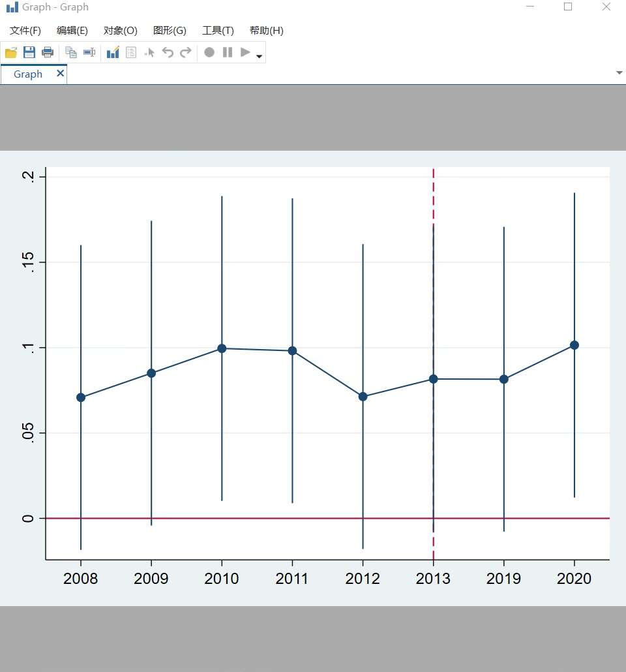Viewport: 626px width, 672px height.
Task: Click the x-axis label 2010
Action: 222,579
